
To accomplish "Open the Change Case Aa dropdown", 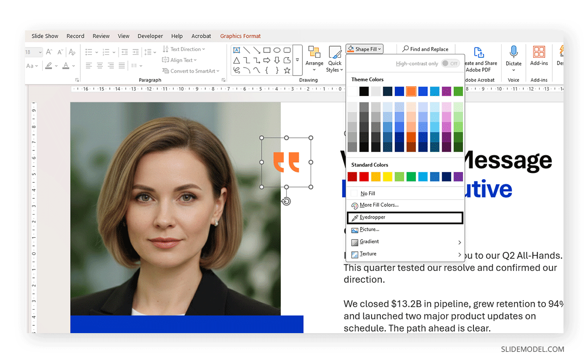I will tap(32, 66).
